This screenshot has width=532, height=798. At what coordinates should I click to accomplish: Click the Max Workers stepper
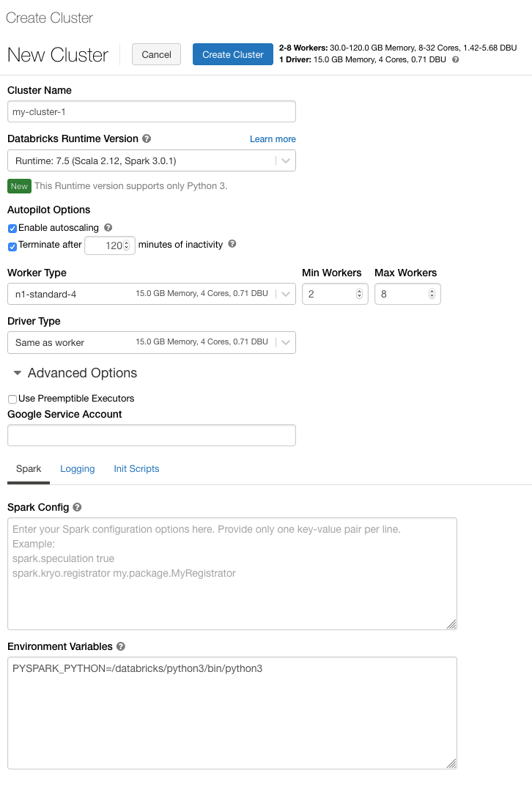(432, 294)
